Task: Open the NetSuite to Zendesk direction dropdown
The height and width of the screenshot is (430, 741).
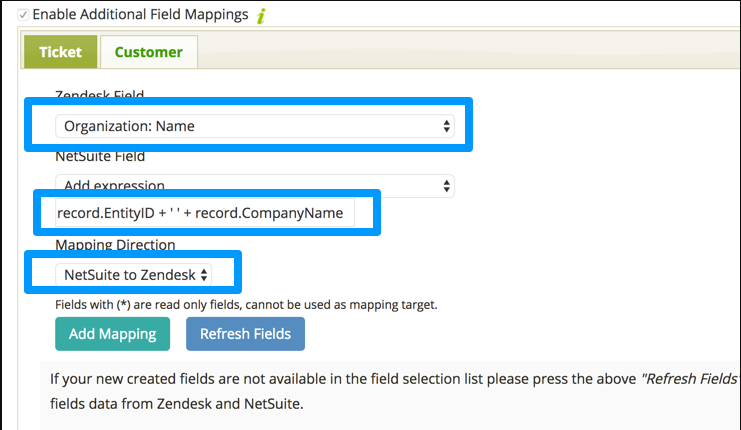Action: pyautogui.click(x=133, y=274)
